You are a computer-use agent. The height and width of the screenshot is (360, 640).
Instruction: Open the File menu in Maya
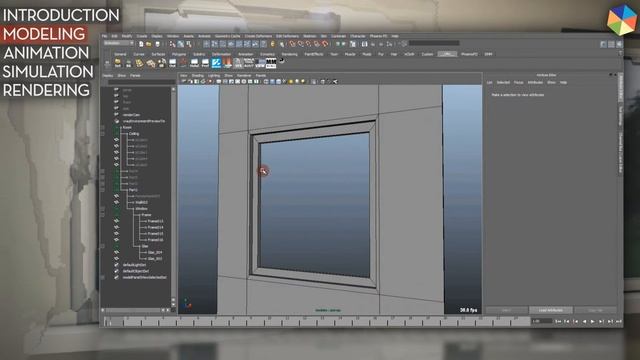coord(104,36)
